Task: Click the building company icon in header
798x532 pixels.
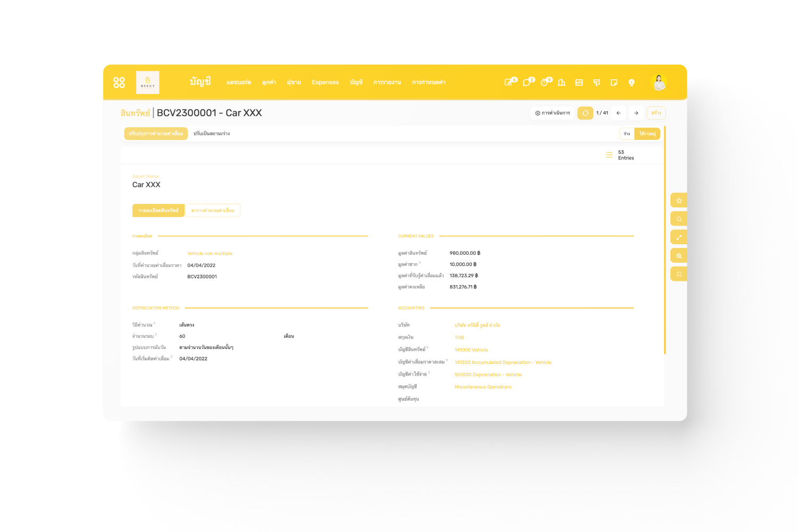Action: (x=561, y=82)
